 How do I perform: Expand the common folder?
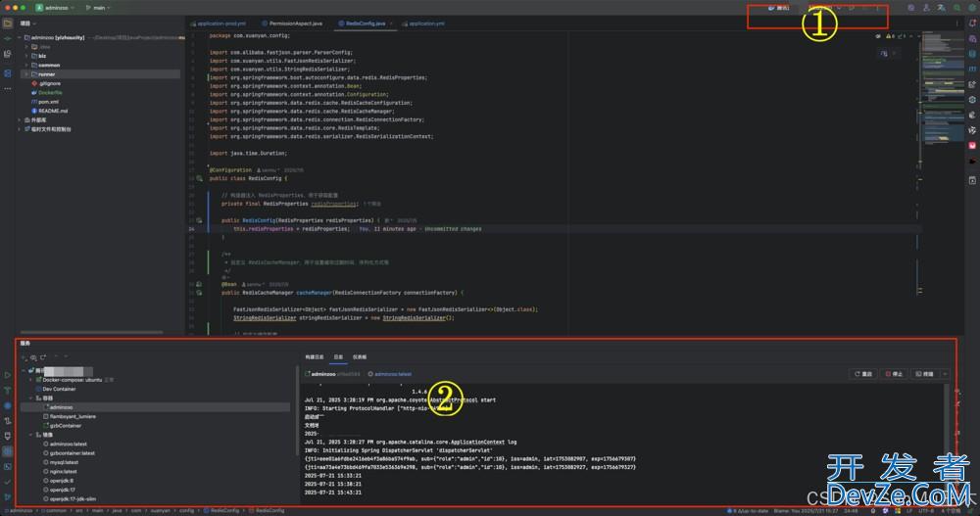(x=26, y=65)
